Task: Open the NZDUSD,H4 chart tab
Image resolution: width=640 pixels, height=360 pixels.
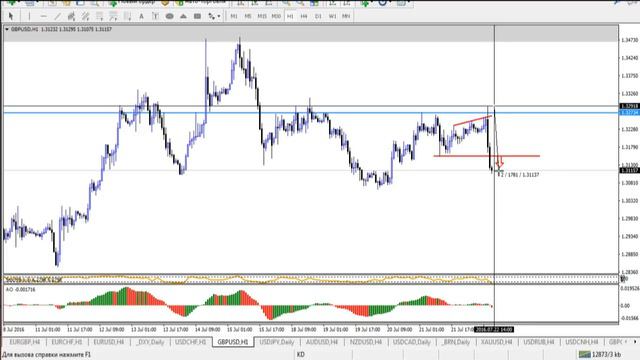Action: coord(366,342)
